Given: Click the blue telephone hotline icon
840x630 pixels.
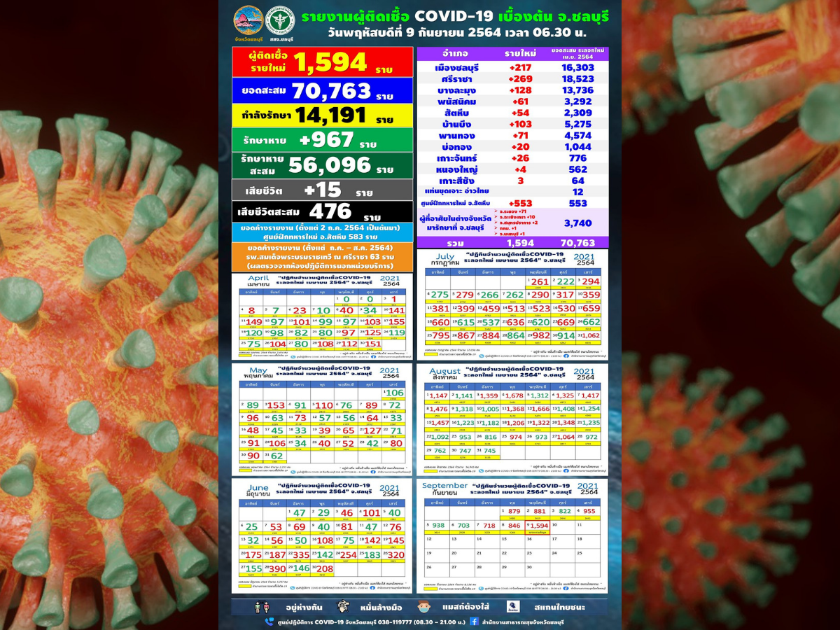Looking at the screenshot, I should 269,621.
